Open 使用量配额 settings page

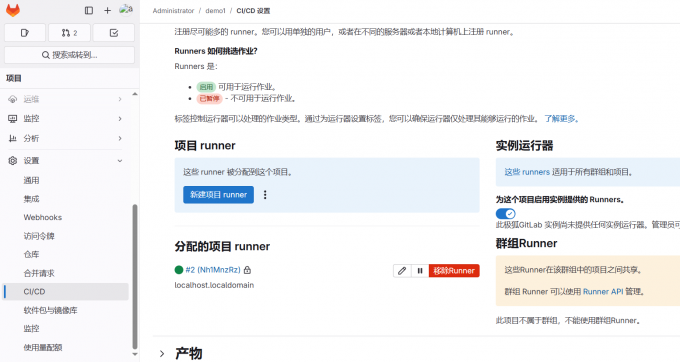click(43, 347)
